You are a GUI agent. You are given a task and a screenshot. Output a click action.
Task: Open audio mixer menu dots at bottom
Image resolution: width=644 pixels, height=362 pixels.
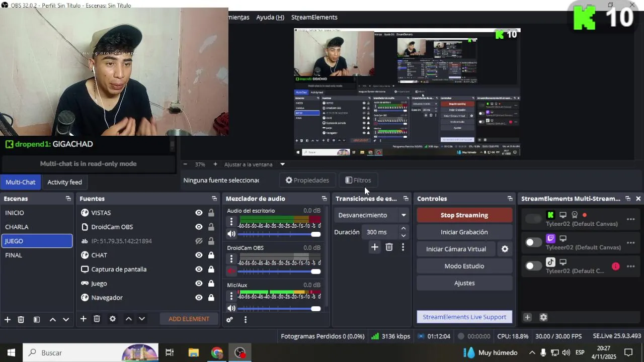coord(246,319)
